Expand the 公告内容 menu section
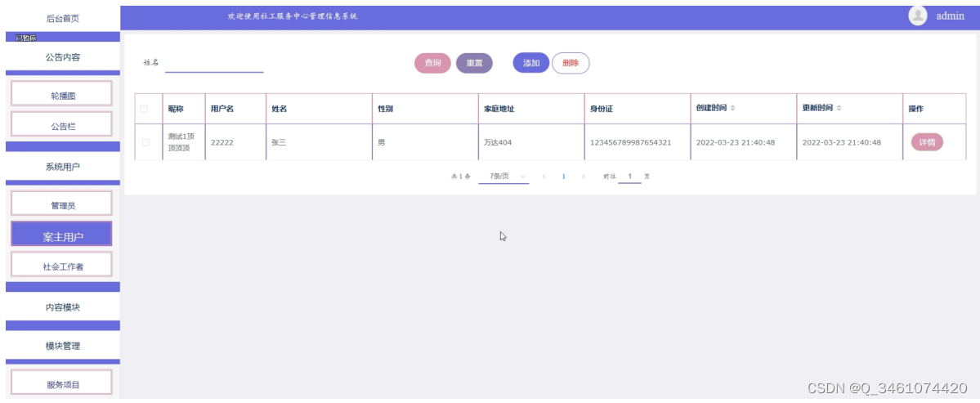This screenshot has width=980, height=403. pos(62,57)
